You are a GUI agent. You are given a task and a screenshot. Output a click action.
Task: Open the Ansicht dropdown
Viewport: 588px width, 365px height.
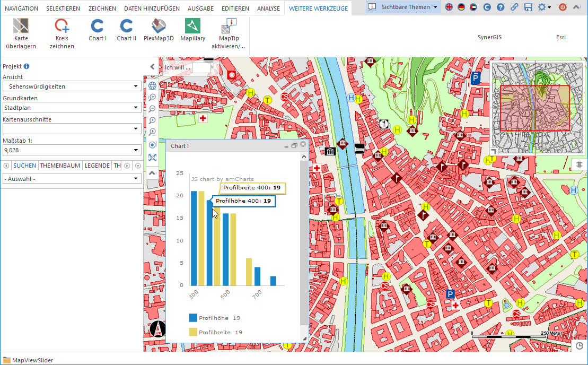(72, 86)
